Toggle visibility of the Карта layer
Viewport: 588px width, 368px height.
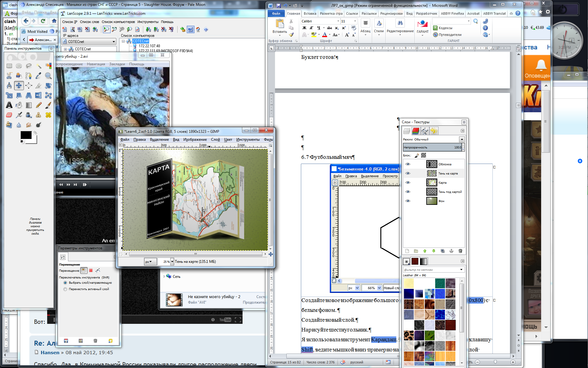point(408,182)
